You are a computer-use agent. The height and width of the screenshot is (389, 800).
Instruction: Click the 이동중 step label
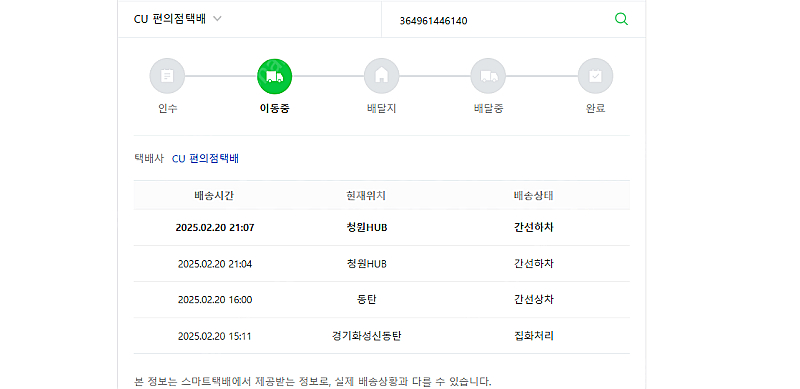click(x=274, y=109)
